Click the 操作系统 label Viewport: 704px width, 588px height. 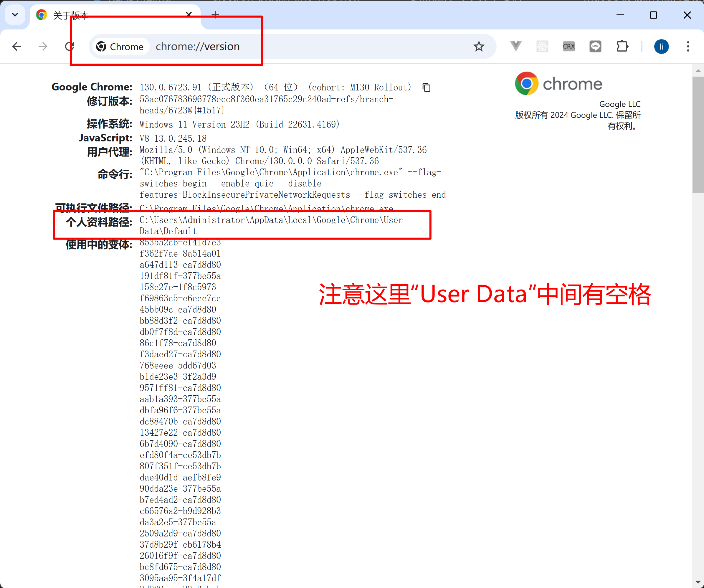pos(110,124)
